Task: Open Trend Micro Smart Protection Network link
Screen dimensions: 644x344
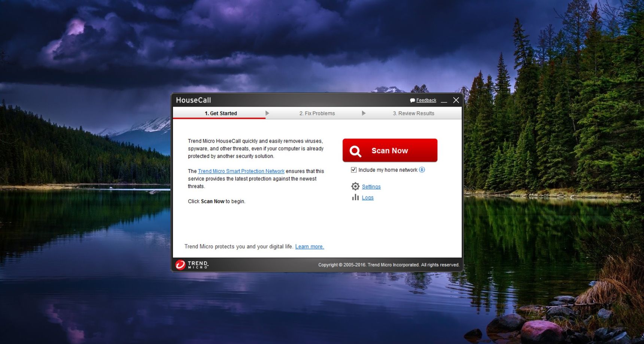Action: pyautogui.click(x=241, y=171)
